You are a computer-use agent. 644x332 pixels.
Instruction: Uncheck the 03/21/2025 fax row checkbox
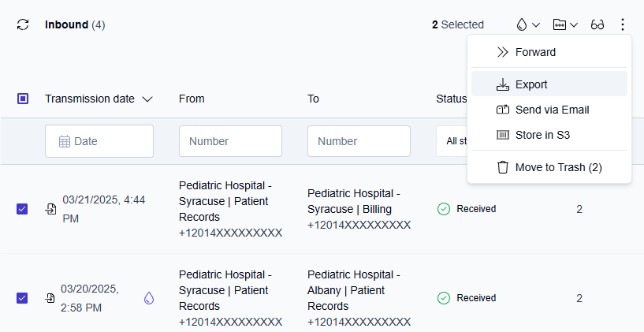(22, 209)
